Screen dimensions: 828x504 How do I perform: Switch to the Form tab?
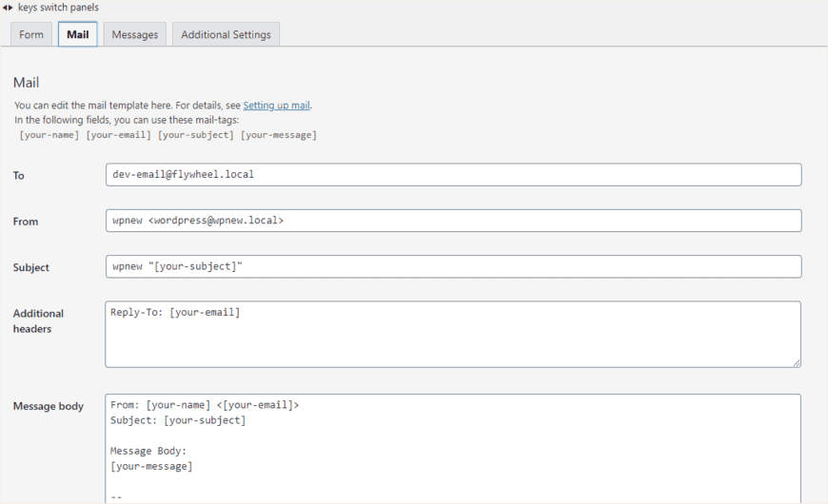coord(31,34)
